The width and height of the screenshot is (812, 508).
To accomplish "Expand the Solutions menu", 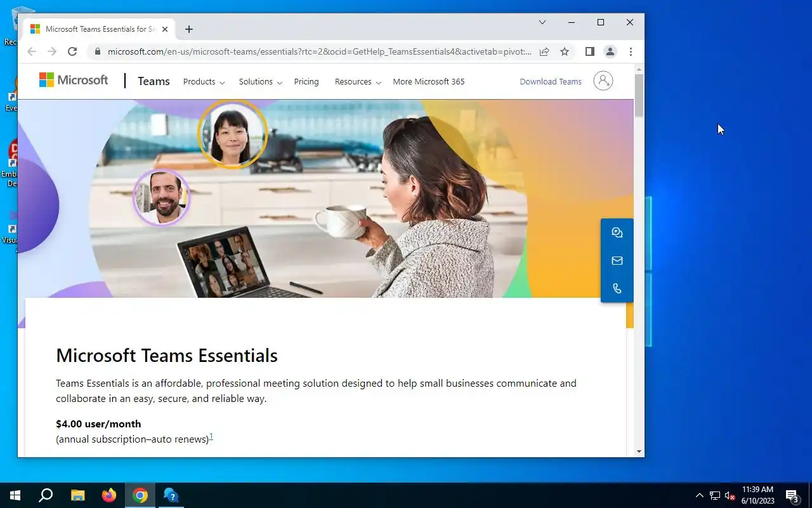I will (x=260, y=82).
